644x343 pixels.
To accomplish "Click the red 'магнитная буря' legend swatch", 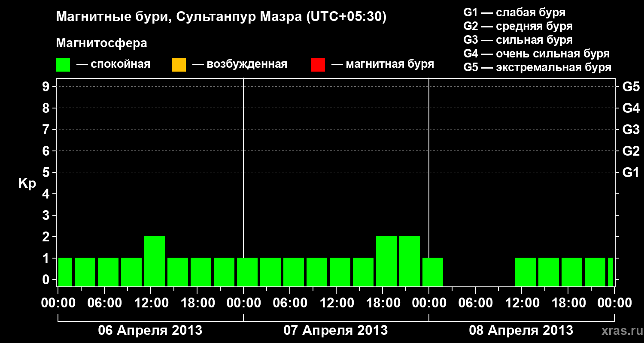I will click(318, 65).
